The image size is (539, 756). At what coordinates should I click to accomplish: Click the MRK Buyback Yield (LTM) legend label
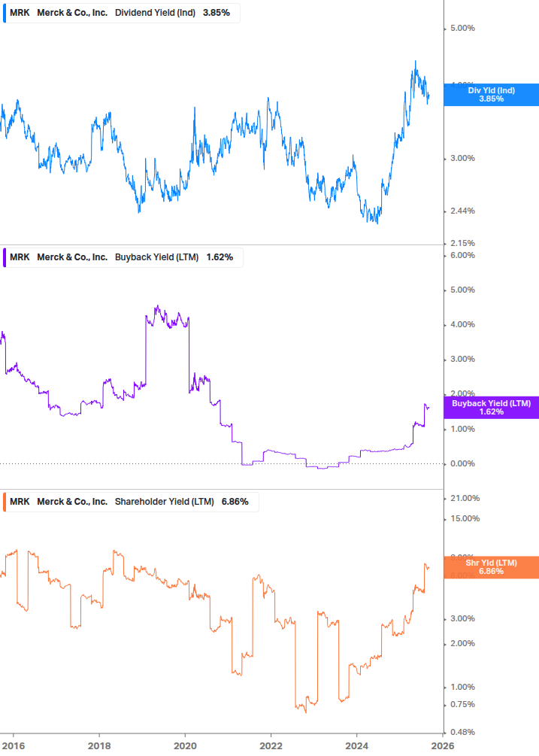(x=123, y=257)
